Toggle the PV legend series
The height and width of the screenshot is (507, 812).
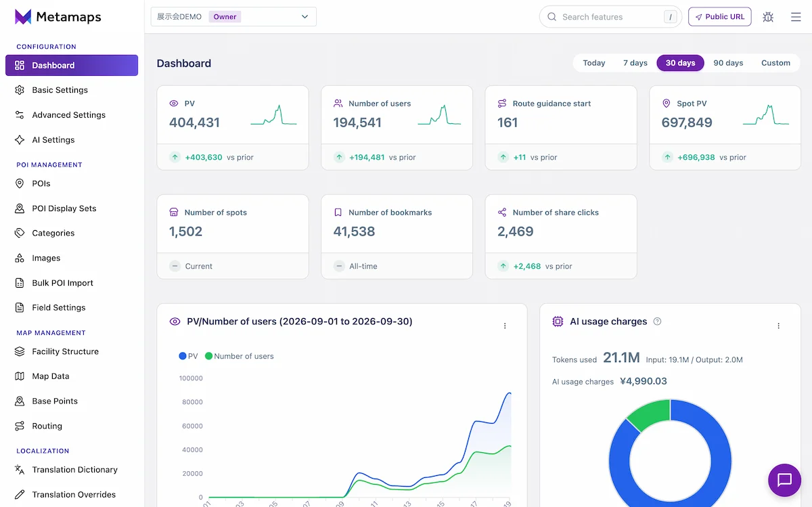[x=189, y=356]
